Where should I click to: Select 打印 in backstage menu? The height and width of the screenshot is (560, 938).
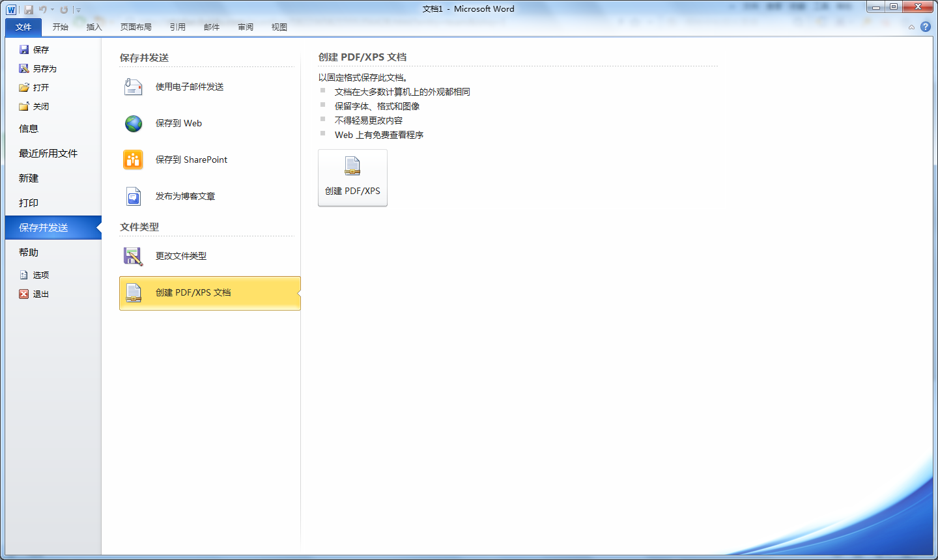(53, 203)
